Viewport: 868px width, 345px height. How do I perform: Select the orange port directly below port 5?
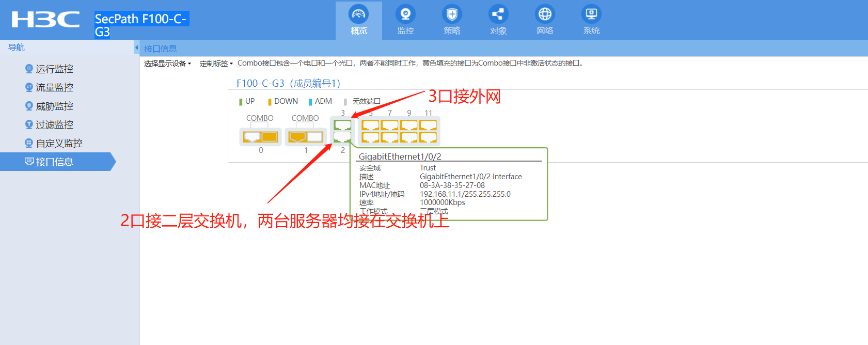370,137
